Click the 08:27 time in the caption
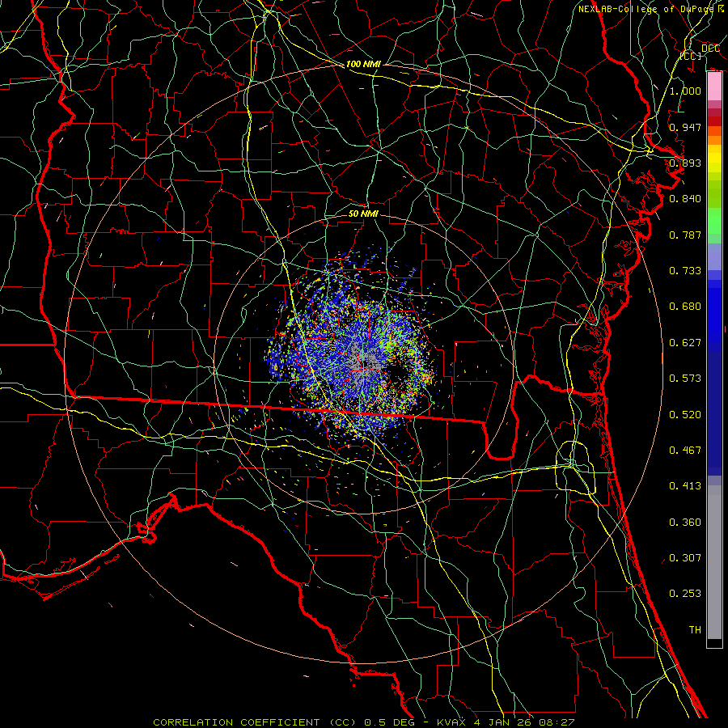 point(557,722)
